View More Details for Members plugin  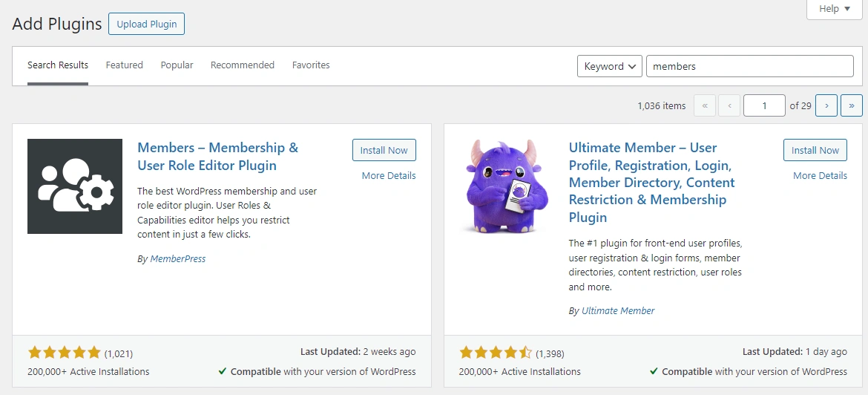[x=389, y=176]
